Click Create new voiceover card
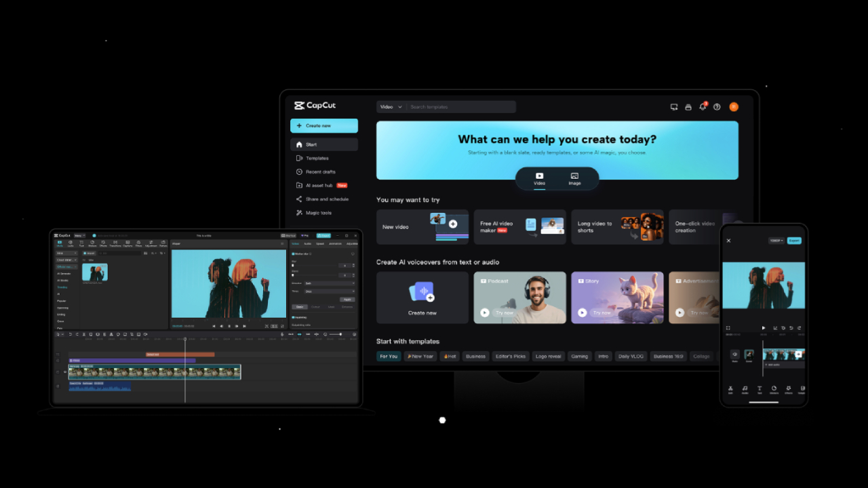This screenshot has height=488, width=868. [x=422, y=298]
